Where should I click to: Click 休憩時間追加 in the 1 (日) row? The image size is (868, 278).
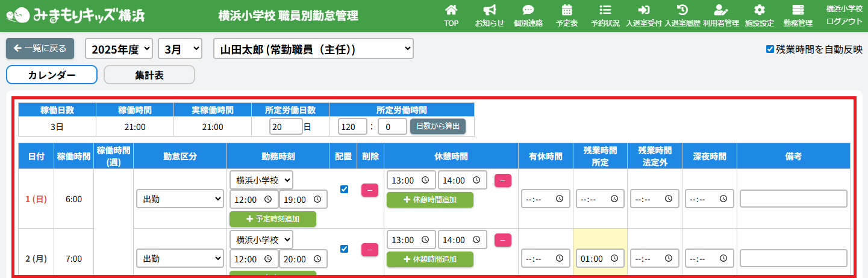point(429,200)
